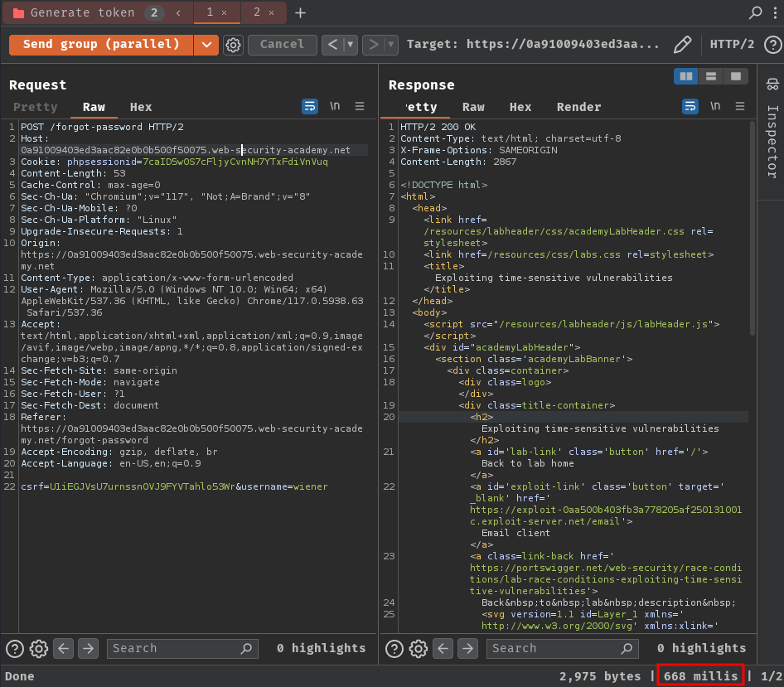Click response pane vertical scrollbar
The width and height of the screenshot is (784, 687).
[752, 229]
